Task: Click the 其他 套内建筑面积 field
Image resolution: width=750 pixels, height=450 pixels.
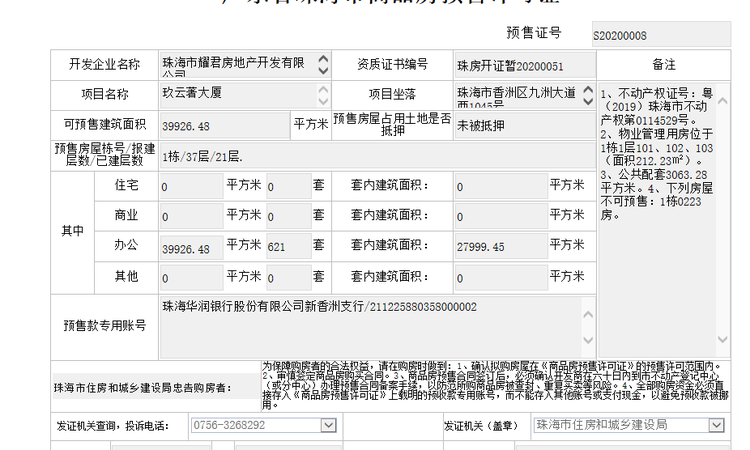Action: [501, 277]
